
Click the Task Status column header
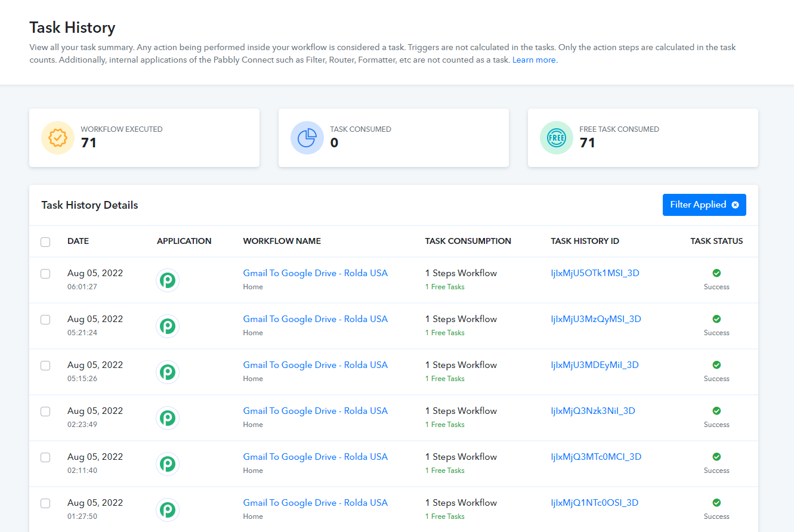tap(716, 242)
